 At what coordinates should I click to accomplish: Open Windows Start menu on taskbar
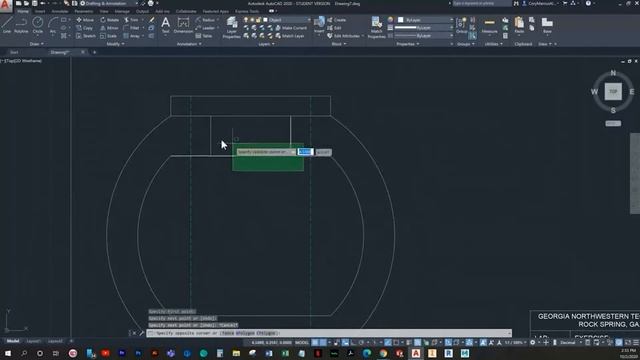pyautogui.click(x=7, y=353)
